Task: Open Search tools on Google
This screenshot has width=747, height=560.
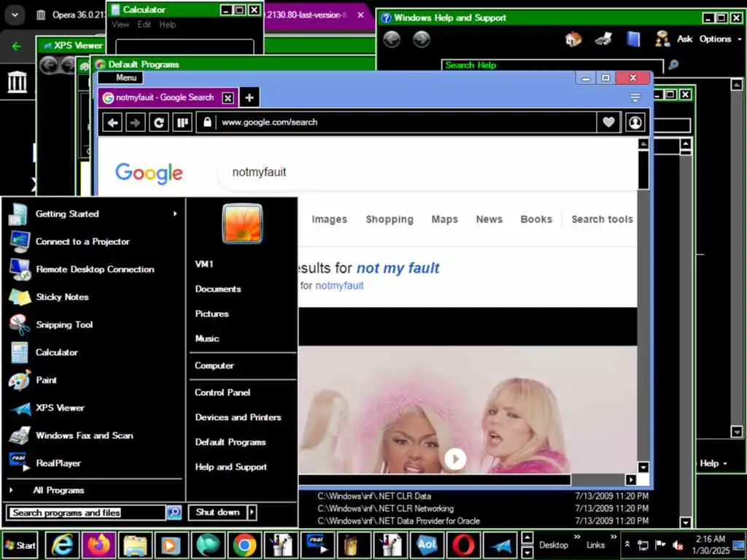Action: (x=602, y=219)
